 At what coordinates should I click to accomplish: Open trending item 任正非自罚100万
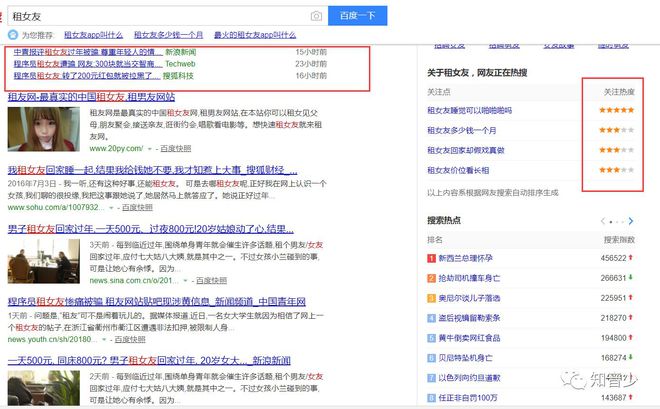coord(468,398)
